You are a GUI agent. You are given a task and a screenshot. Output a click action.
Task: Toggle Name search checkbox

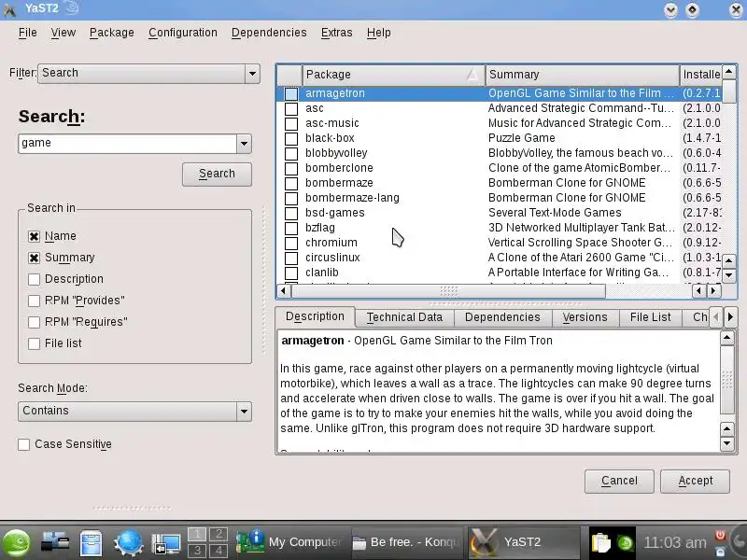coord(34,237)
